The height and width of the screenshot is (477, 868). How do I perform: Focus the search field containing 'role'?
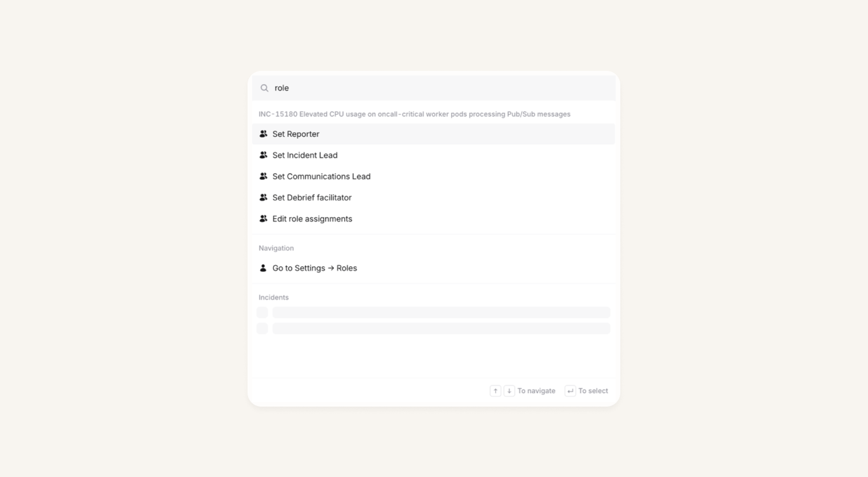(x=434, y=88)
